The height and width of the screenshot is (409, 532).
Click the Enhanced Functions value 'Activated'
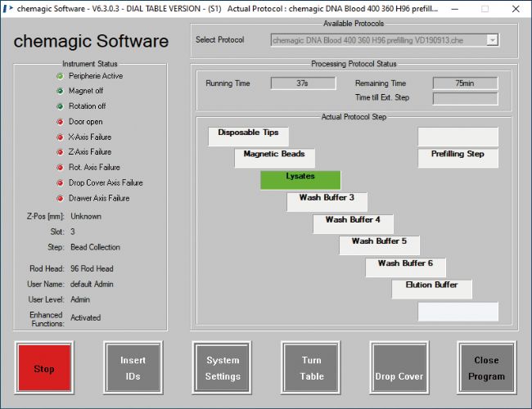85,317
